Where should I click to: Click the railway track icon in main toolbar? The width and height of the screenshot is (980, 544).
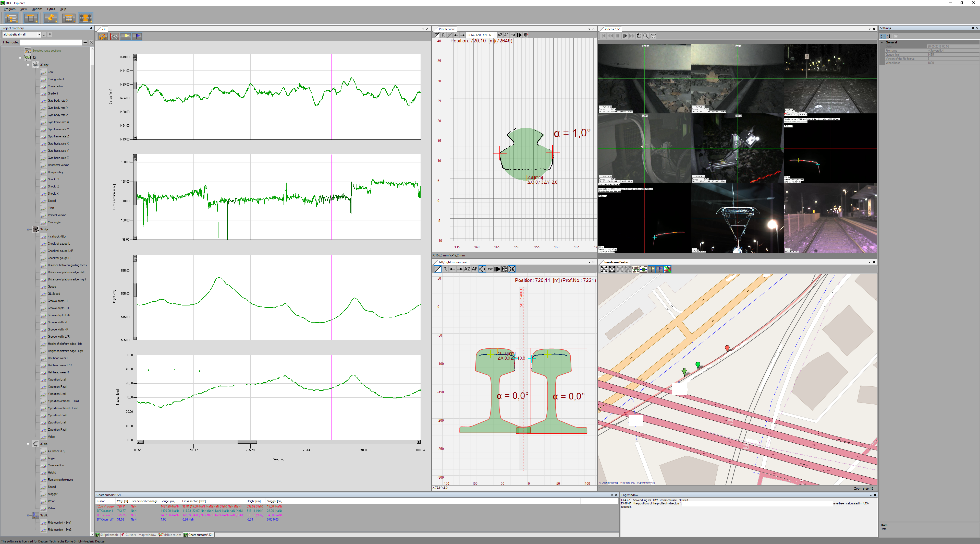click(85, 18)
